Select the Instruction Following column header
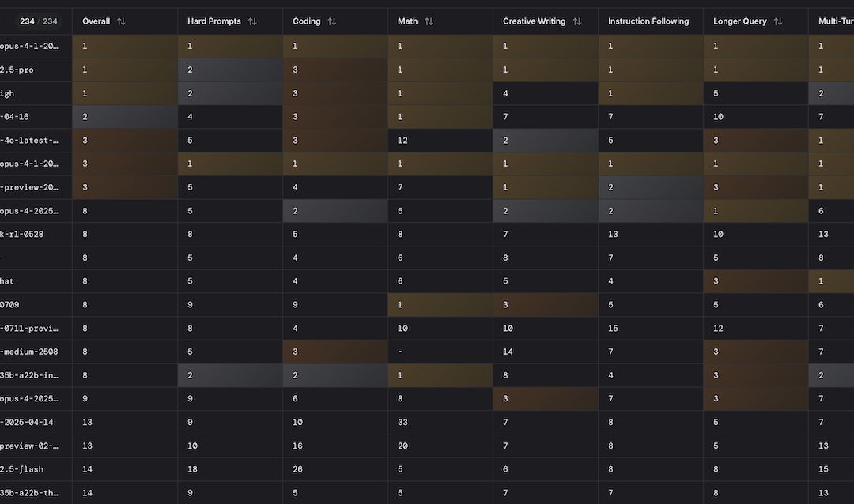This screenshot has width=854, height=504. click(648, 21)
